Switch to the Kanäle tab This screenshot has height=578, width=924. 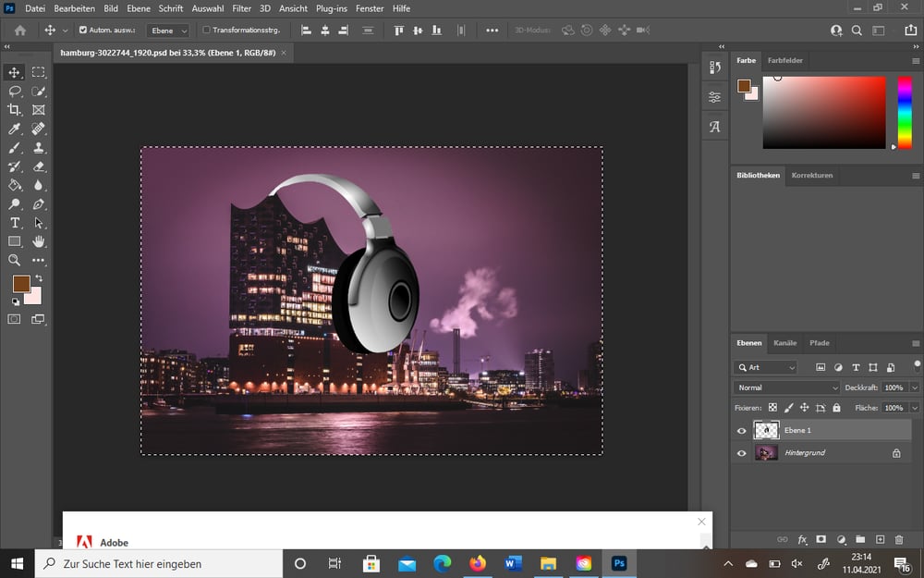[x=784, y=343]
